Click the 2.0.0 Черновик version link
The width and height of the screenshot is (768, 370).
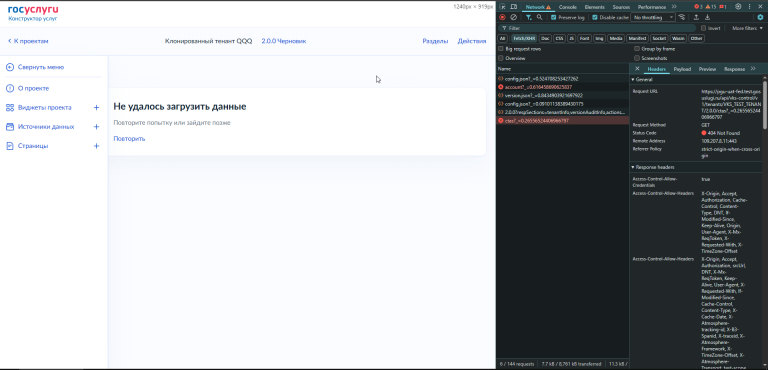click(284, 41)
